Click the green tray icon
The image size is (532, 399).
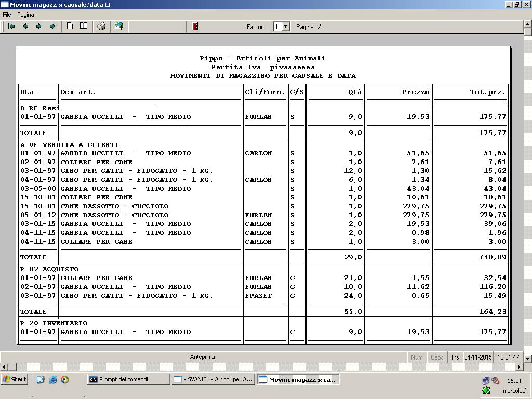pos(486,391)
